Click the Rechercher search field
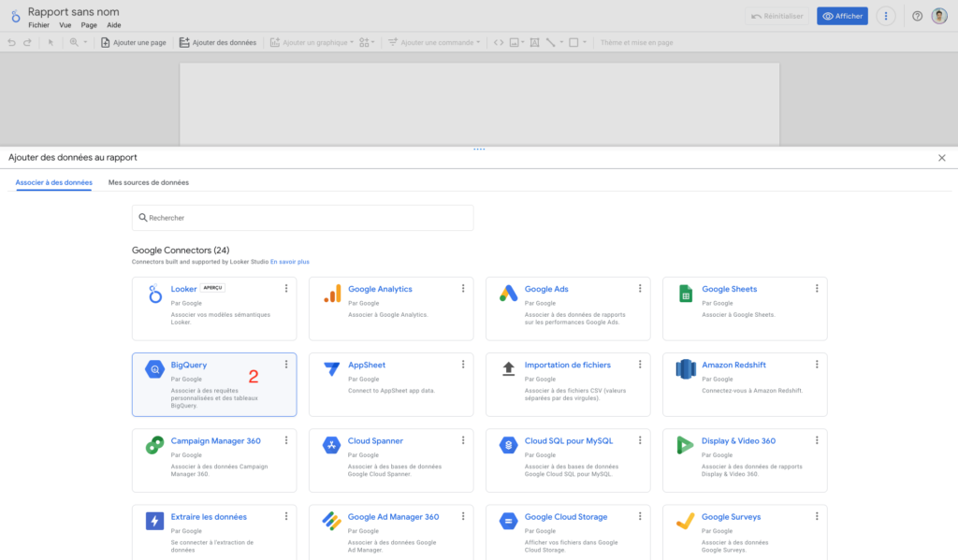 [302, 218]
